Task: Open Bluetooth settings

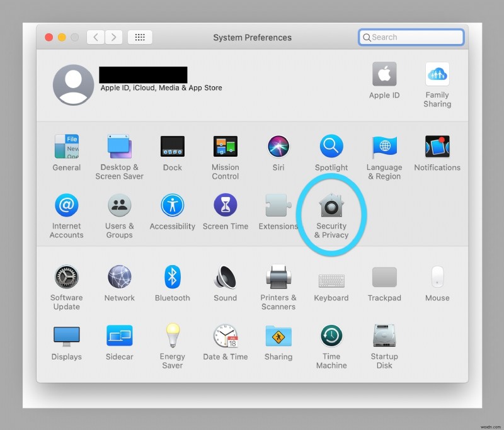Action: tap(172, 277)
